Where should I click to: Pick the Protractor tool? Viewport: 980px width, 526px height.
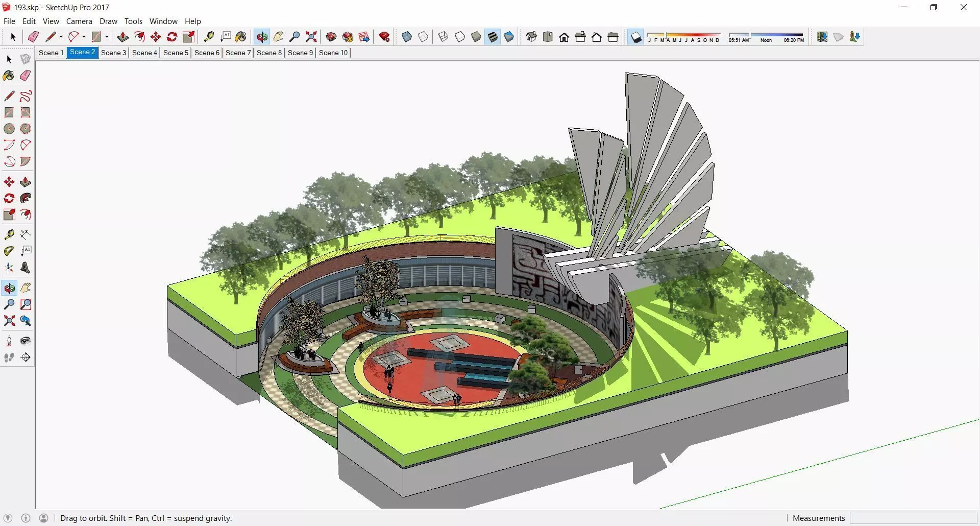(x=9, y=251)
